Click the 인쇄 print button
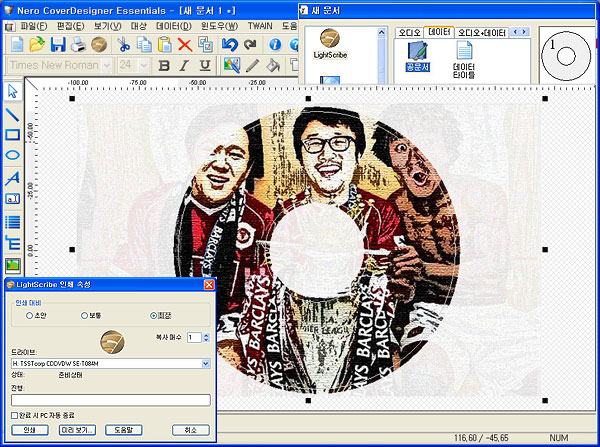Screen dimensions: 600x447 pos(30,430)
